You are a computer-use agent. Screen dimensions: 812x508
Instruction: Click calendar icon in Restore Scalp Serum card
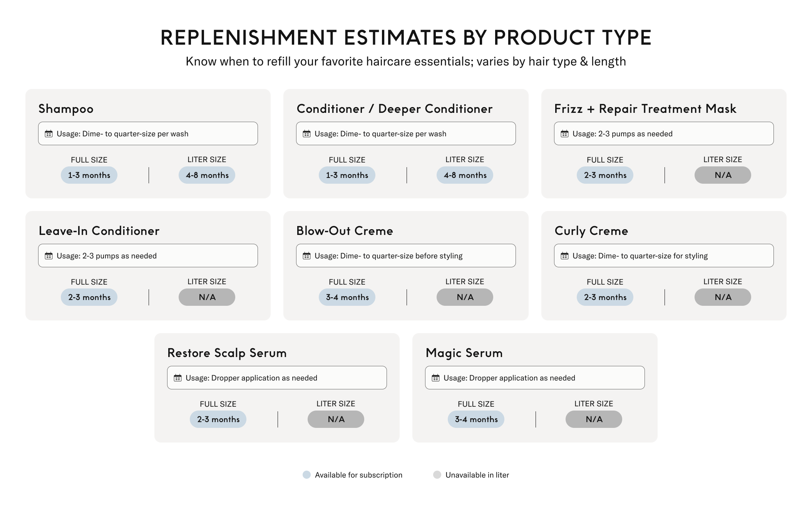pyautogui.click(x=178, y=378)
